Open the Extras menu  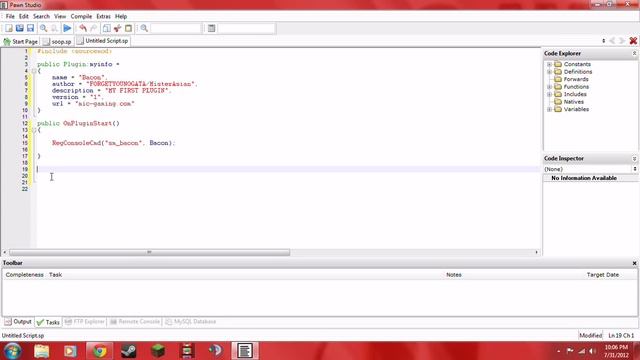click(x=103, y=16)
